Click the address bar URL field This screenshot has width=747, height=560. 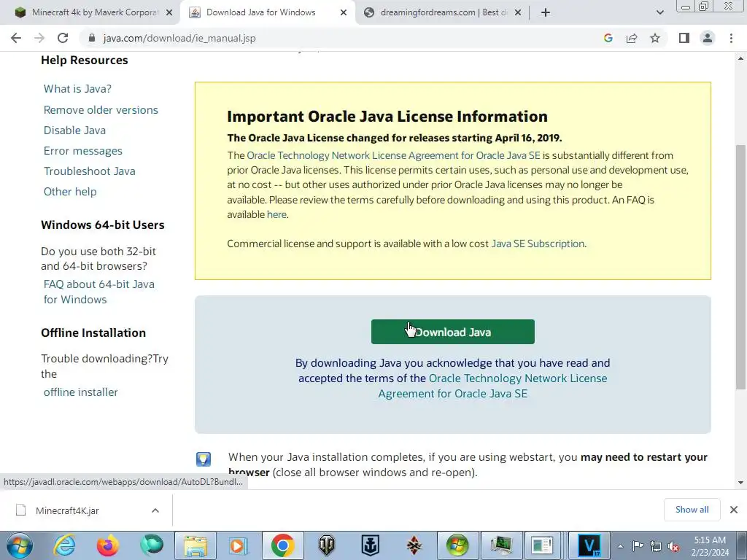[x=343, y=38]
